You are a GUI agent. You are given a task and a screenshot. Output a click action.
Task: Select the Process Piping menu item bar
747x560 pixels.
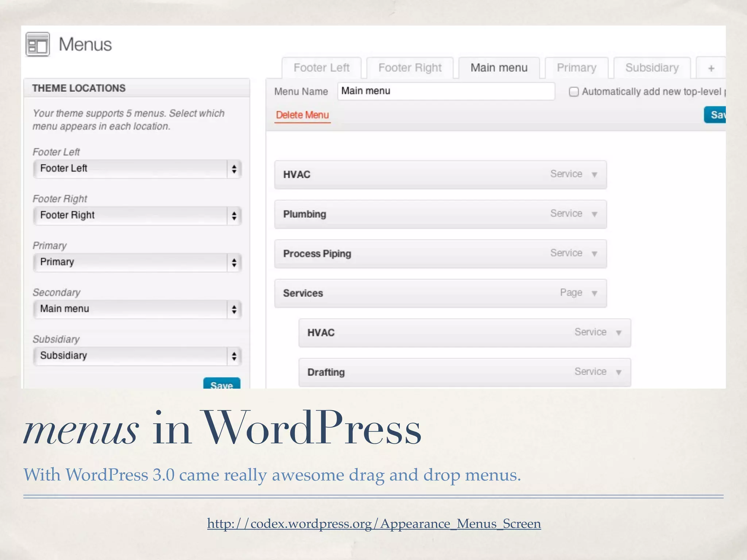click(441, 254)
